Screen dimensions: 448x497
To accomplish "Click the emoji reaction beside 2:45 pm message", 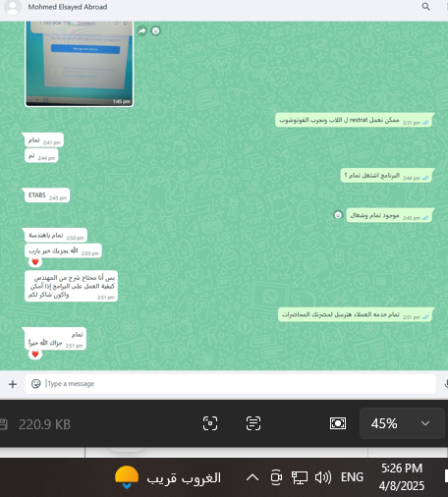I will click(338, 215).
